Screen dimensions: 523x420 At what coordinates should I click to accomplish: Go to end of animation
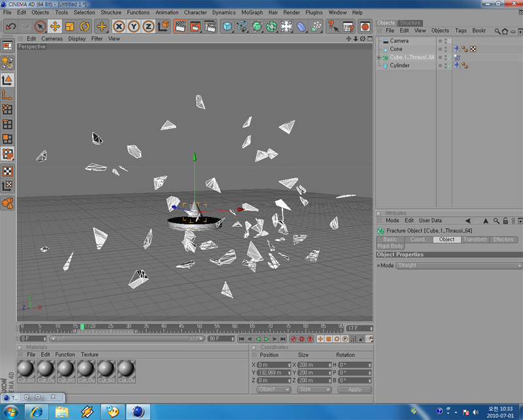click(x=283, y=339)
